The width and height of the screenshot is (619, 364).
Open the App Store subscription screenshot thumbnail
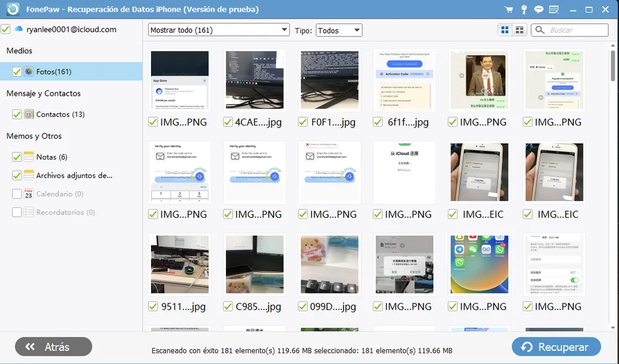coord(180,80)
